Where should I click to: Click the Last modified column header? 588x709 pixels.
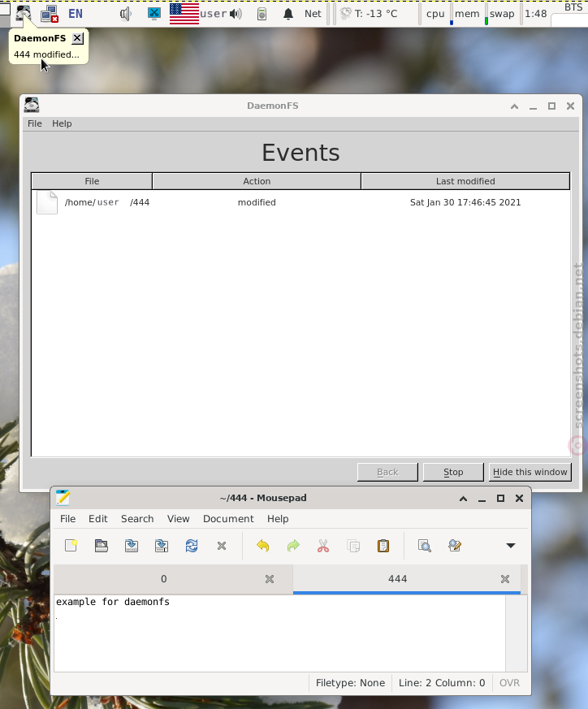point(465,181)
